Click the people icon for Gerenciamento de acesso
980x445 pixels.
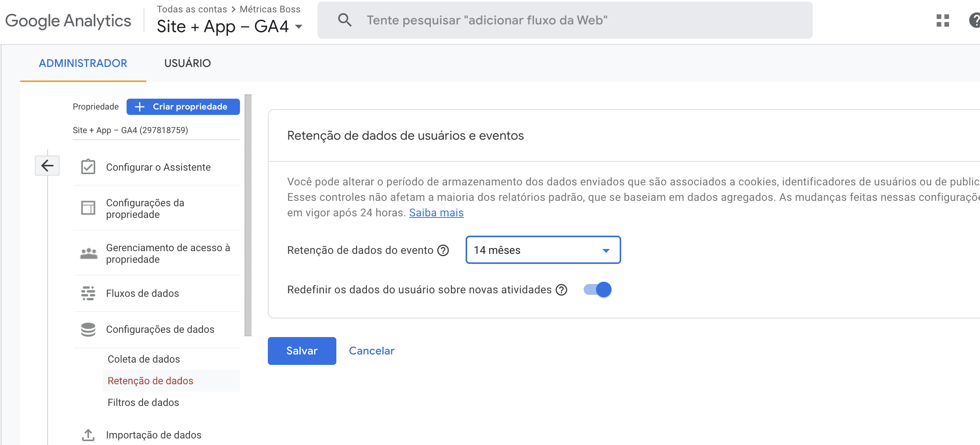pyautogui.click(x=89, y=253)
